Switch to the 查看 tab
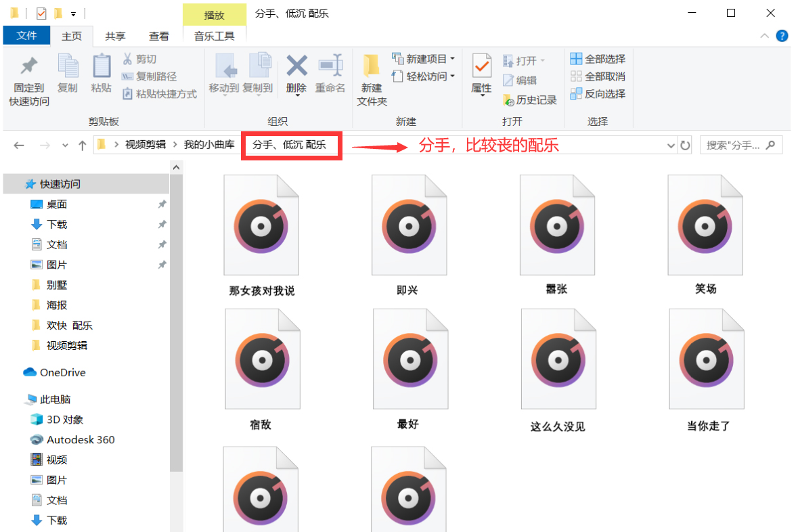 tap(159, 36)
